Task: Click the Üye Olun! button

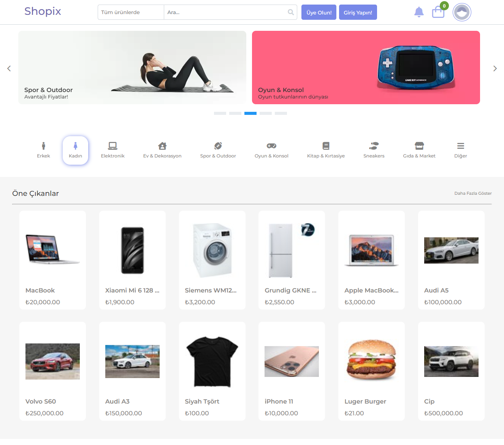Action: 319,12
